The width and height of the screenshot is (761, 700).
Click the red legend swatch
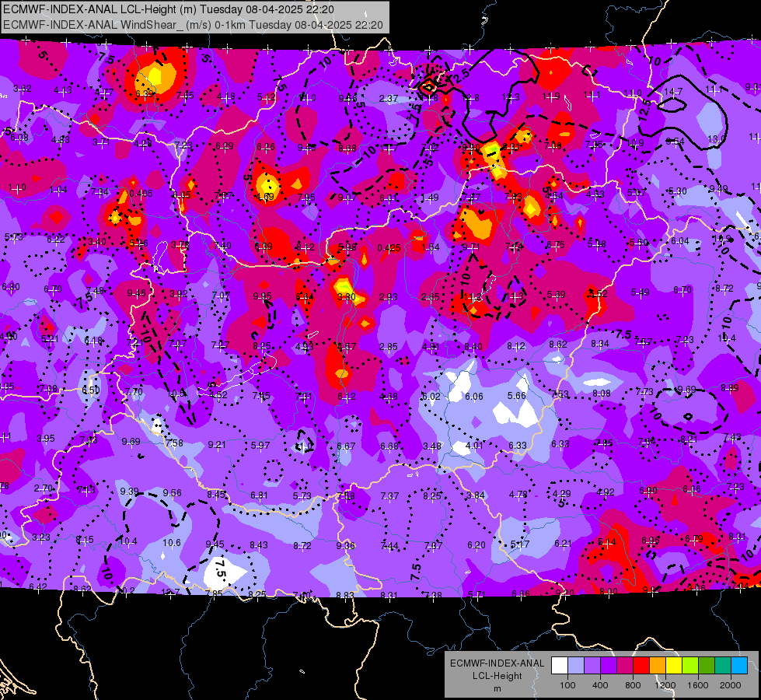[641, 666]
